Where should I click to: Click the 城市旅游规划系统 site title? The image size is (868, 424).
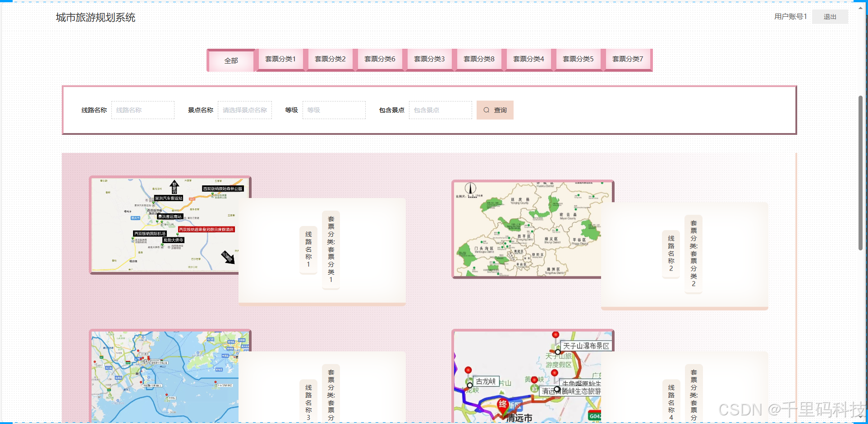click(96, 18)
